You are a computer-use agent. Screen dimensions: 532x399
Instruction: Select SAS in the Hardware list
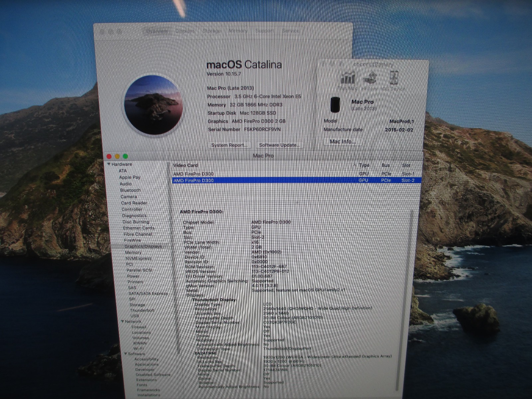click(x=132, y=288)
